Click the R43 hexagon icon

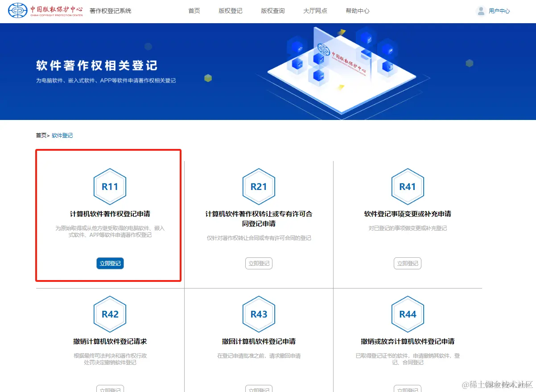259,314
